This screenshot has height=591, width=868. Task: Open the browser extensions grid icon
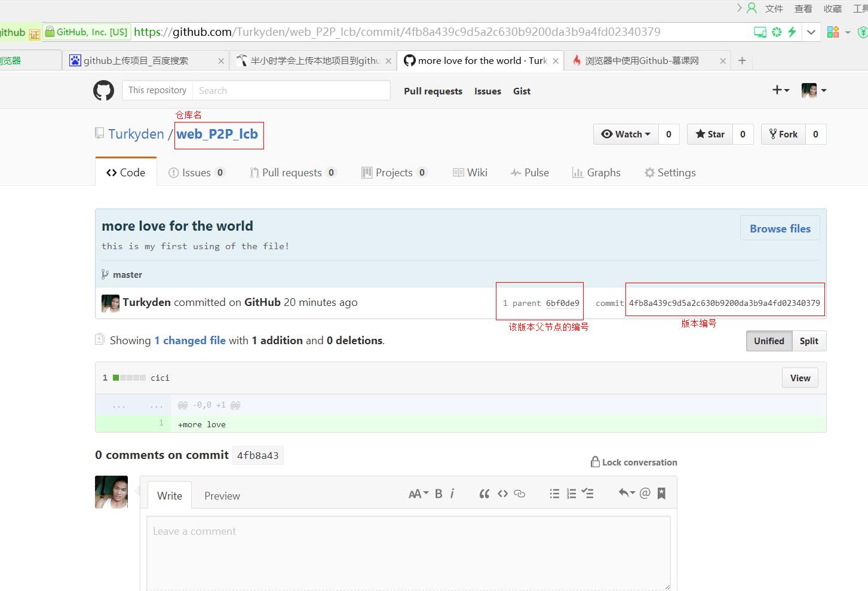click(x=833, y=32)
